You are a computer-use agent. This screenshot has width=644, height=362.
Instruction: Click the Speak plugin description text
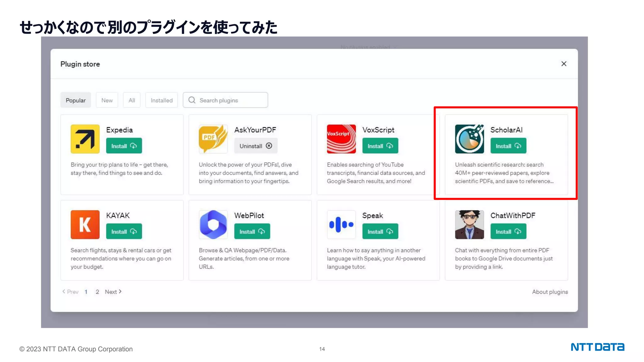tap(376, 259)
